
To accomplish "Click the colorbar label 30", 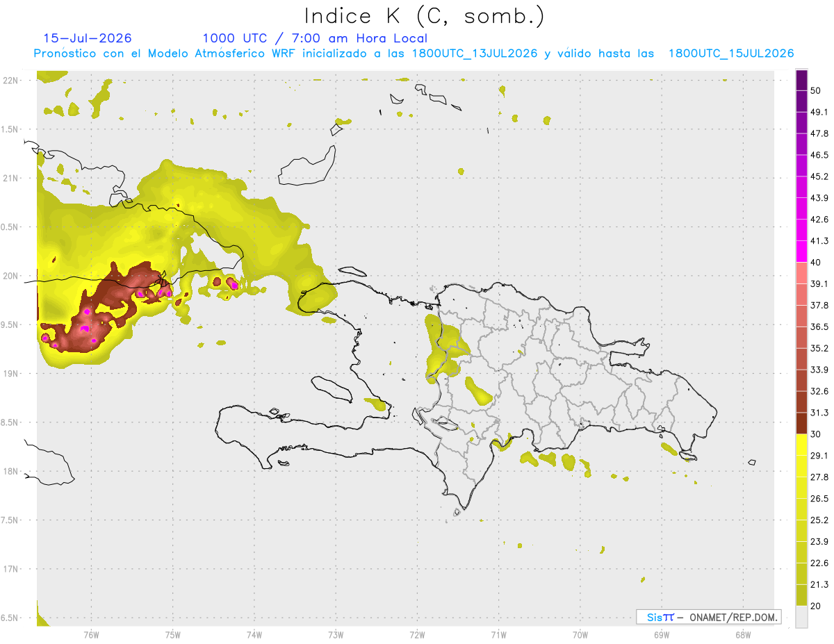I will [816, 434].
